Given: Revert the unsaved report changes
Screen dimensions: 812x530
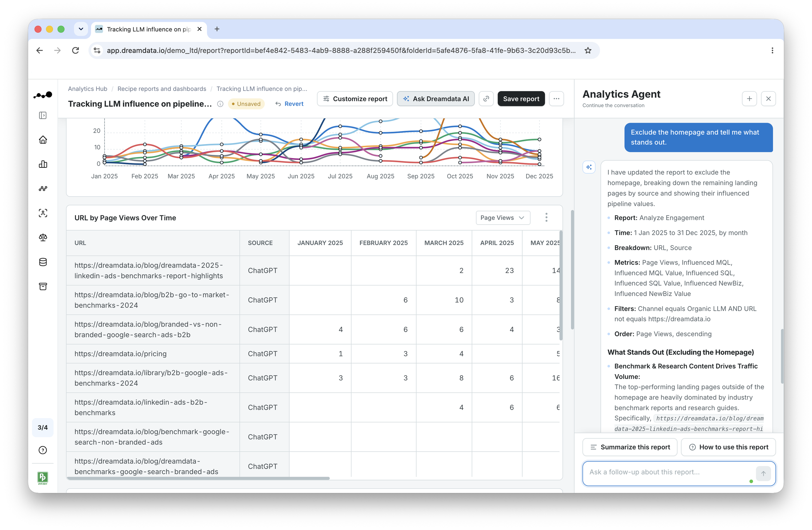Looking at the screenshot, I should pos(289,104).
